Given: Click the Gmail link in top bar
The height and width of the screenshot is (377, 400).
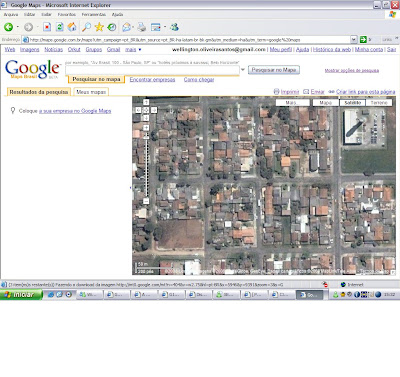Looking at the screenshot, I should [113, 49].
